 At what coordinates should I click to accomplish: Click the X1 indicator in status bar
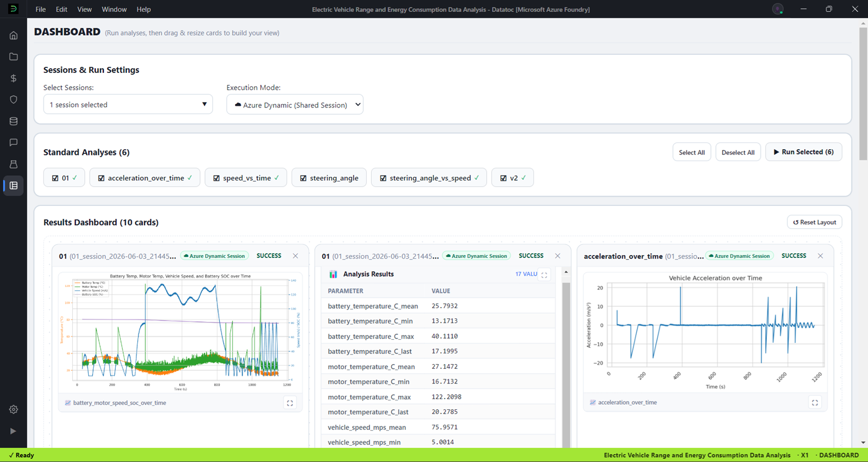click(804, 455)
